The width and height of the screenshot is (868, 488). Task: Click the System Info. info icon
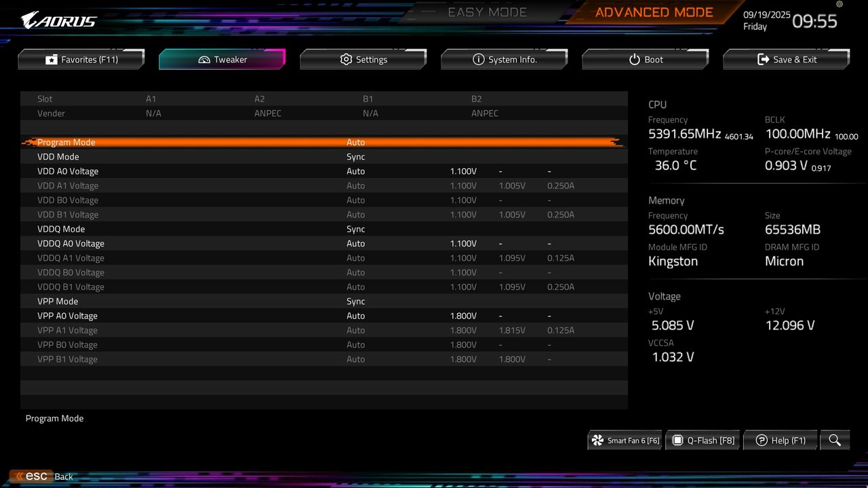click(x=478, y=59)
